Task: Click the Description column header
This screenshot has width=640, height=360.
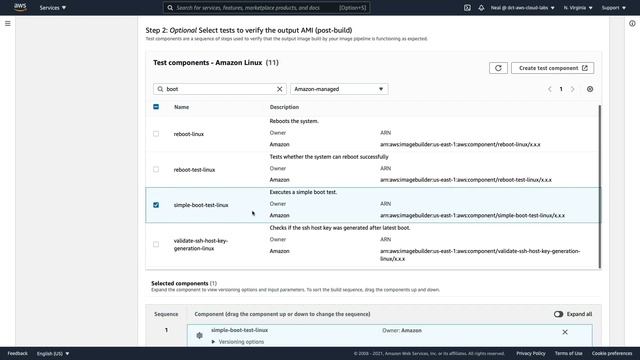Action: [284, 107]
